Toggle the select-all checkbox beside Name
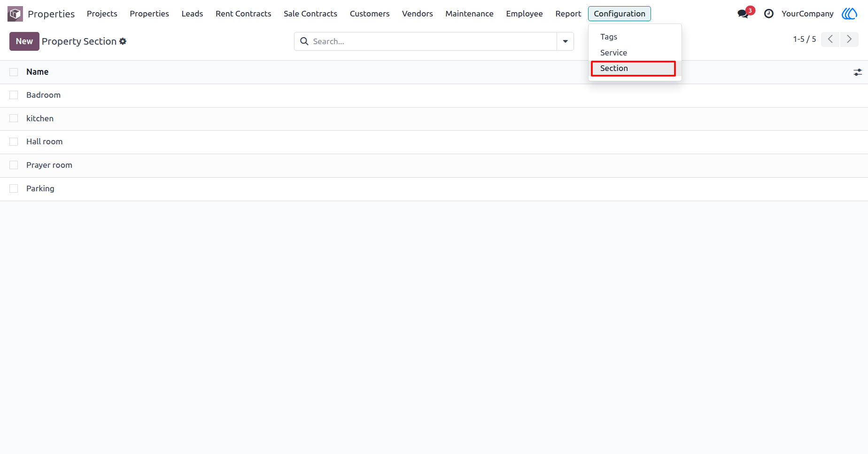This screenshot has height=454, width=868. click(x=14, y=72)
